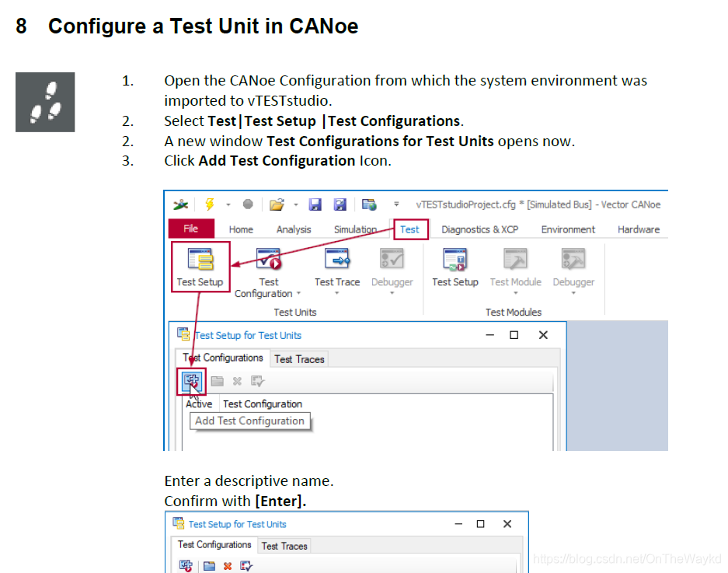The height and width of the screenshot is (573, 728).
Task: Expand Debugger dropdown in Test Modules group
Action: pyautogui.click(x=573, y=293)
